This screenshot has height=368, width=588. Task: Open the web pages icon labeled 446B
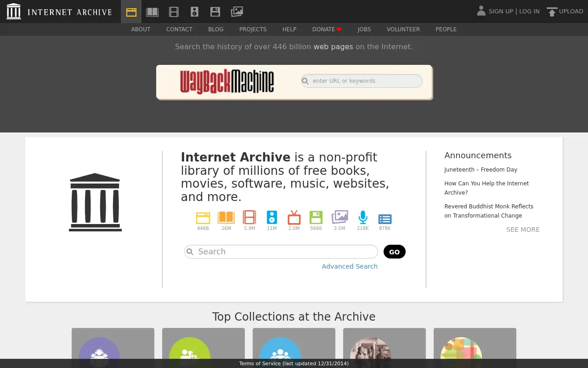click(x=203, y=218)
